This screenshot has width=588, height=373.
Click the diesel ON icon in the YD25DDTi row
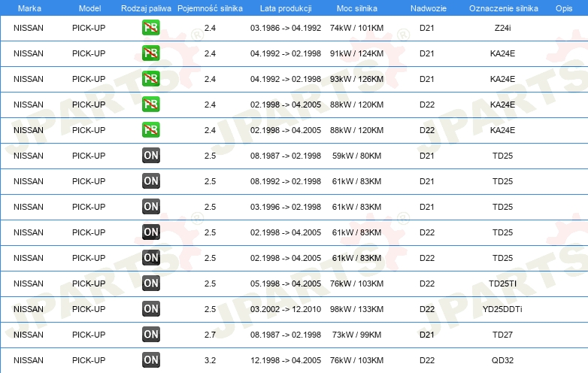(x=150, y=309)
